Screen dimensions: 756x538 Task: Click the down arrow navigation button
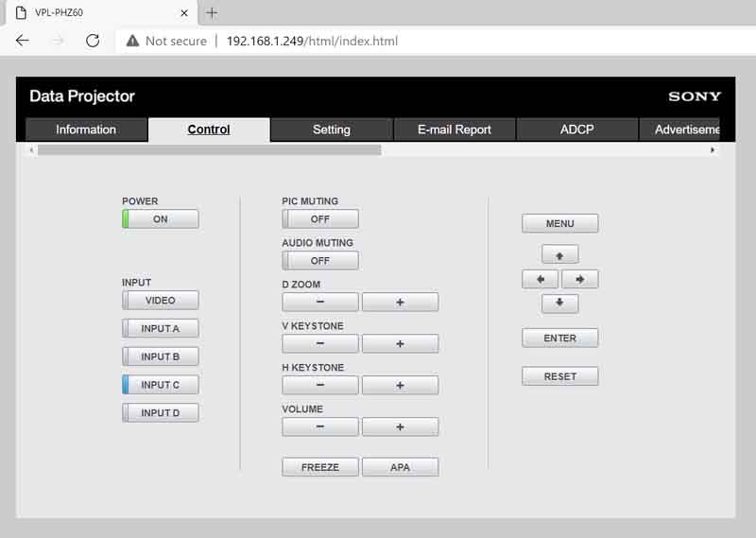click(559, 304)
